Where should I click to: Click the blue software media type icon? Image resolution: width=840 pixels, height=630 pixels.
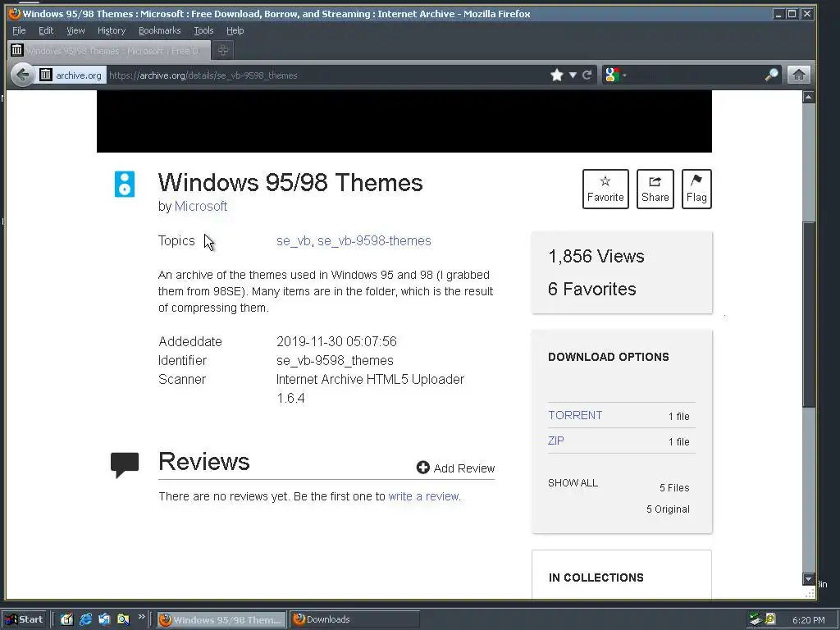click(x=125, y=185)
